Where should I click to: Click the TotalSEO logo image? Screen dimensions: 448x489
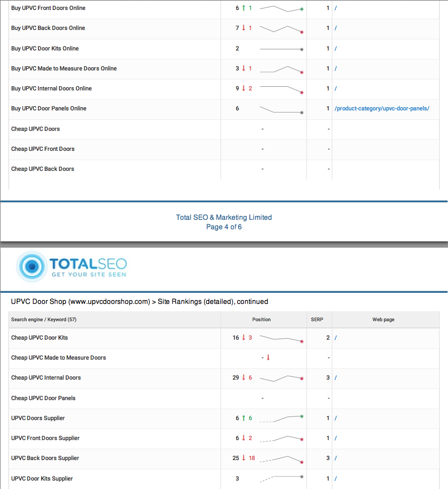tap(72, 267)
